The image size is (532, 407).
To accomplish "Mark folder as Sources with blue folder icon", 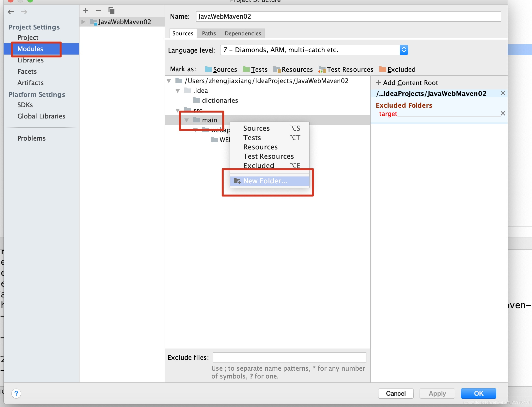I will tap(221, 70).
